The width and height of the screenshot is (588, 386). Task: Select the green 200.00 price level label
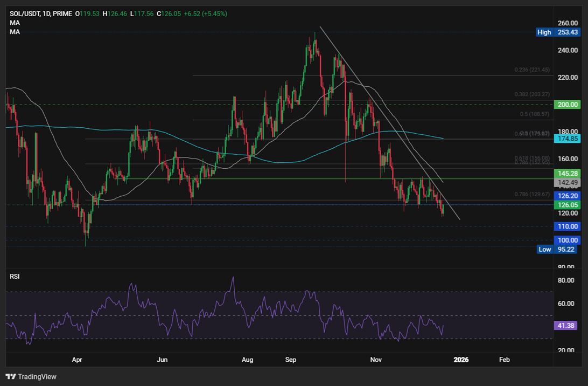pyautogui.click(x=567, y=105)
